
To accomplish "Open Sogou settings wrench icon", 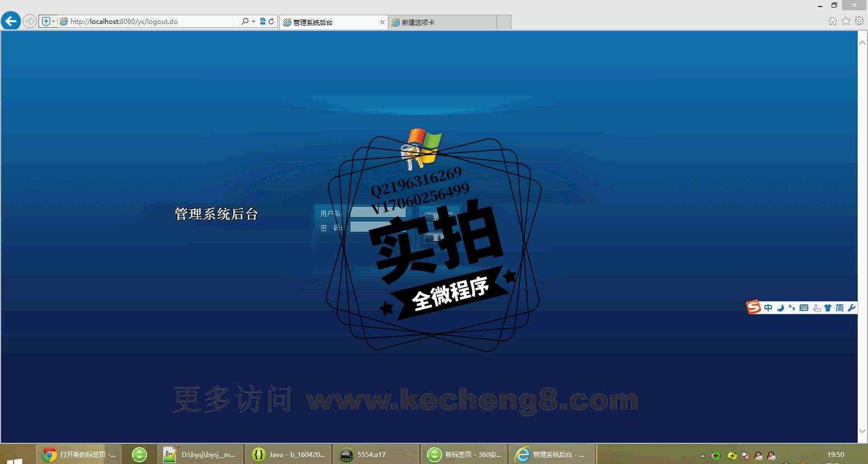I will point(852,308).
